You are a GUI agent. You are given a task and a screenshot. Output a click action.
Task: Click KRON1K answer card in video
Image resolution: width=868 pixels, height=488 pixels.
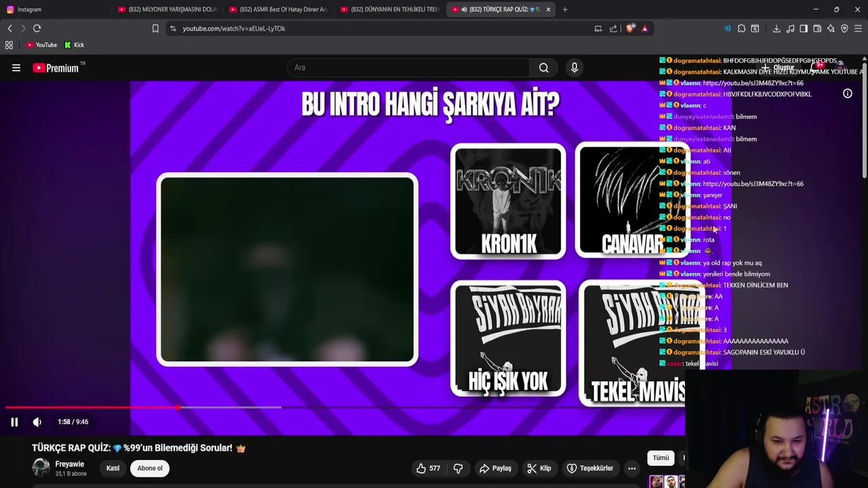[x=508, y=201]
